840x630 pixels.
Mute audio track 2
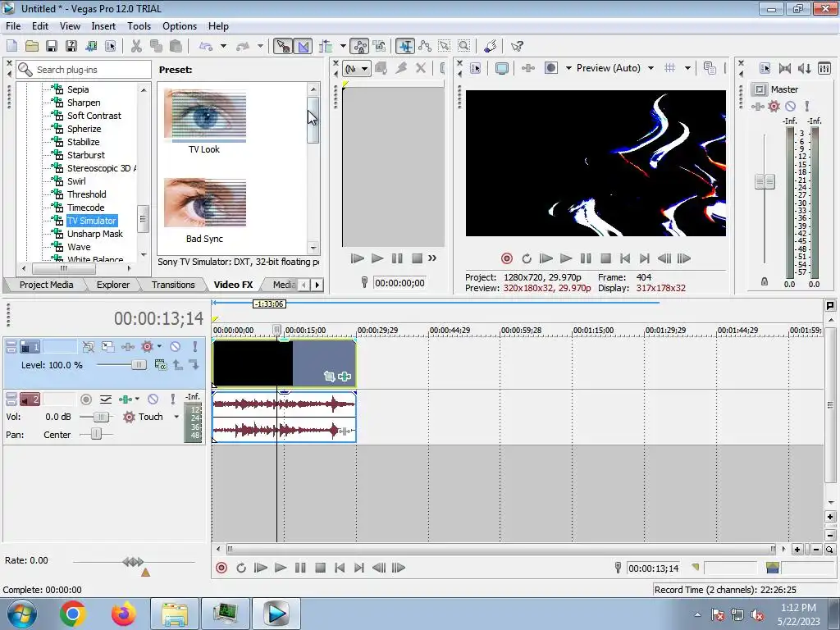pos(153,399)
